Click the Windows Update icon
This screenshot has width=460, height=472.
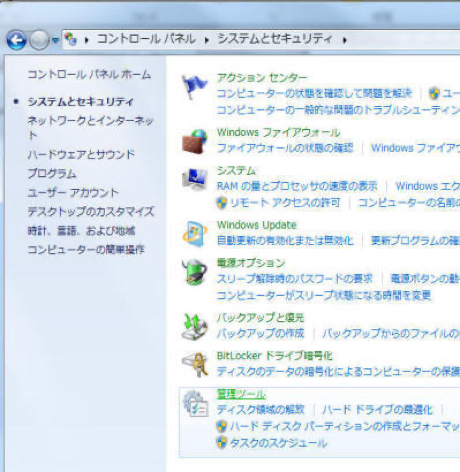(195, 233)
